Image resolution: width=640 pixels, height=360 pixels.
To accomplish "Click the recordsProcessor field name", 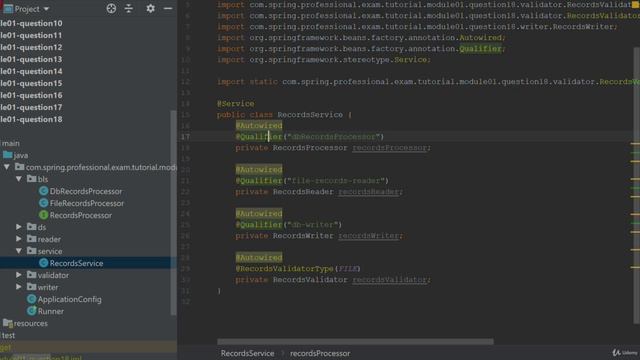I will tap(389, 148).
